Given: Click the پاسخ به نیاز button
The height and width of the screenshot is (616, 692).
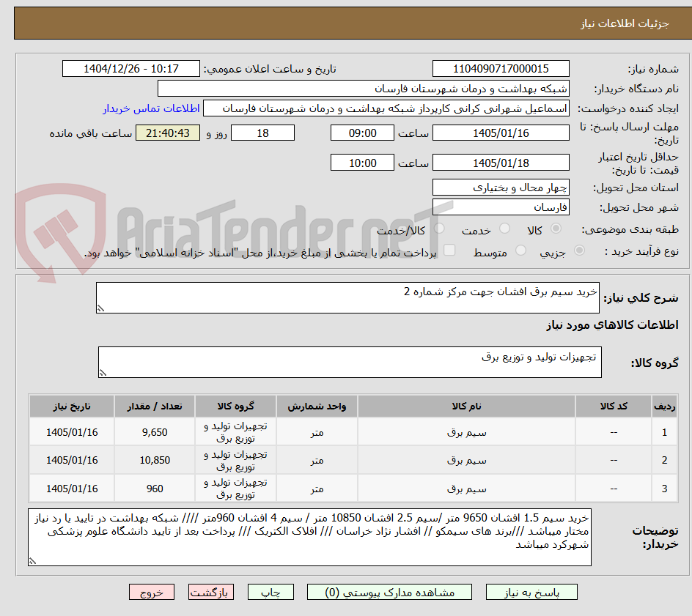Looking at the screenshot, I should click(x=531, y=592).
